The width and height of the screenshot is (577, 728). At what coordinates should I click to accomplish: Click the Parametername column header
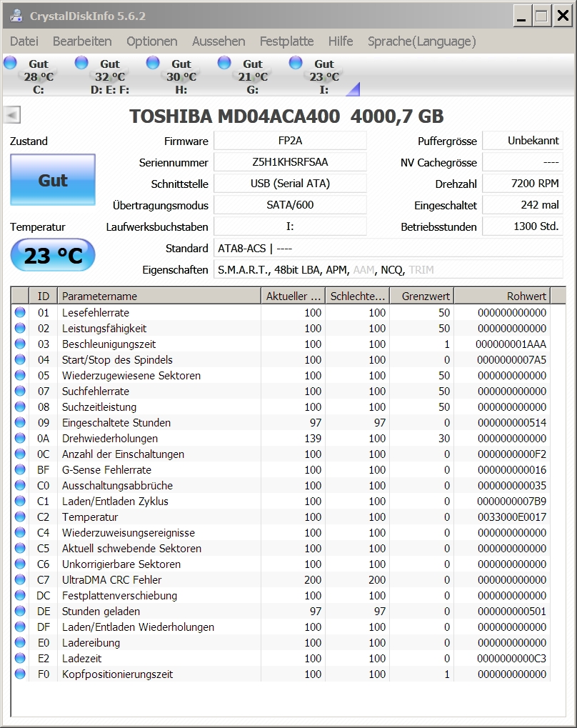click(159, 296)
